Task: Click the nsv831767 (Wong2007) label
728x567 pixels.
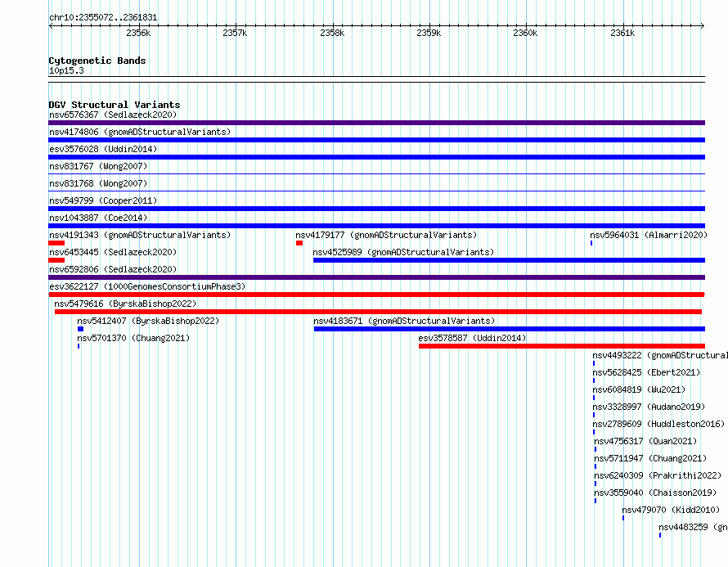Action: 98,166
